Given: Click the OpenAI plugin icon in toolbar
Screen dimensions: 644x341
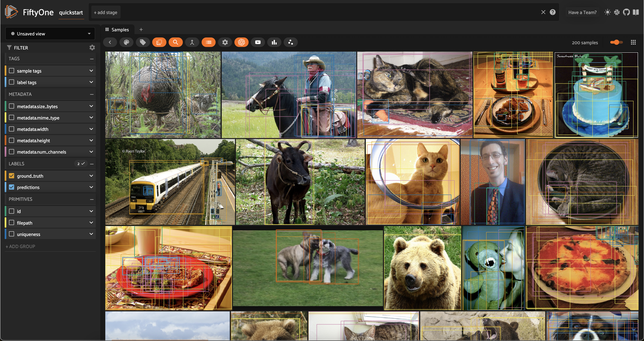Looking at the screenshot, I should (x=241, y=42).
